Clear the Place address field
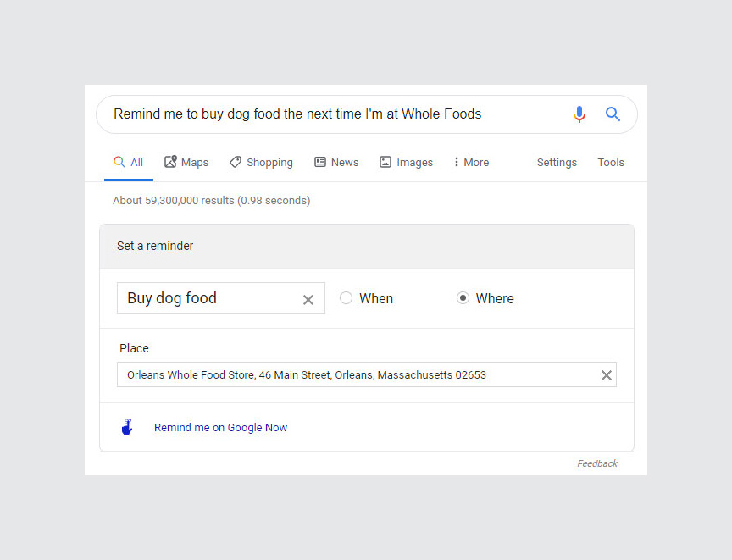Image resolution: width=732 pixels, height=560 pixels. [x=607, y=375]
